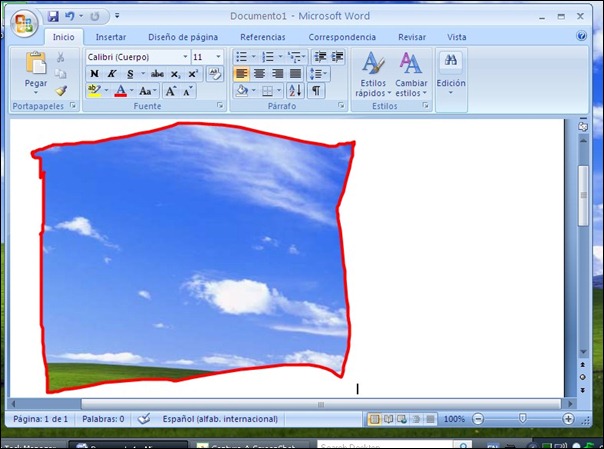Open the Fuente dialog launcher

220,105
